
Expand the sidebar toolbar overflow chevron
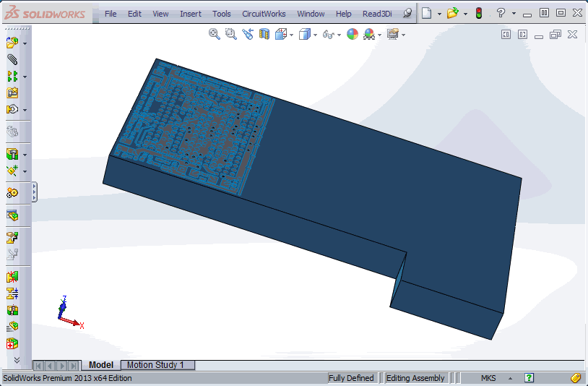(17, 360)
